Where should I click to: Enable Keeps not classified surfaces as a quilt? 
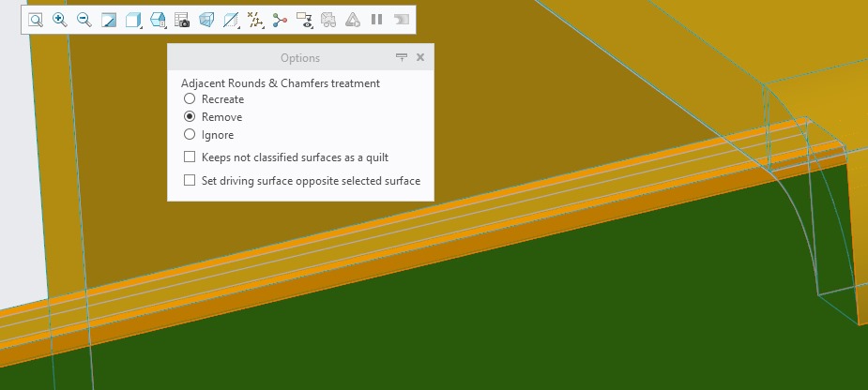(190, 157)
